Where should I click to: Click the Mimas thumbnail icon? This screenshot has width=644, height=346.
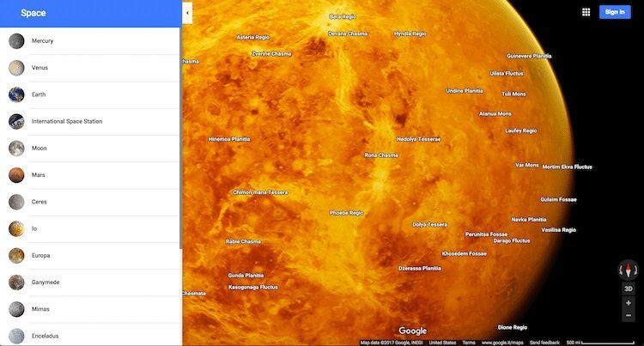16,309
